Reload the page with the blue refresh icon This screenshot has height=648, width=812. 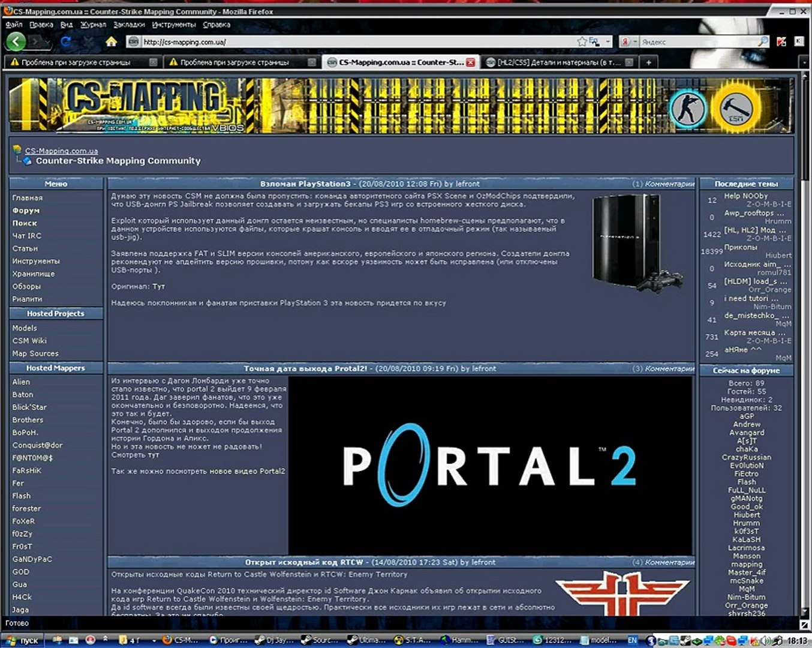(x=66, y=41)
